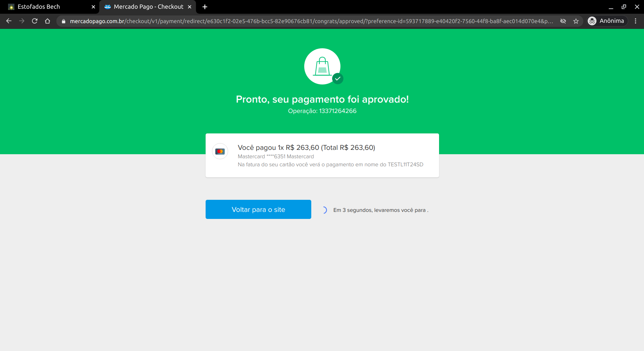This screenshot has height=351, width=644.
Task: Close the Mercado Pago Checkout tab
Action: click(x=190, y=7)
